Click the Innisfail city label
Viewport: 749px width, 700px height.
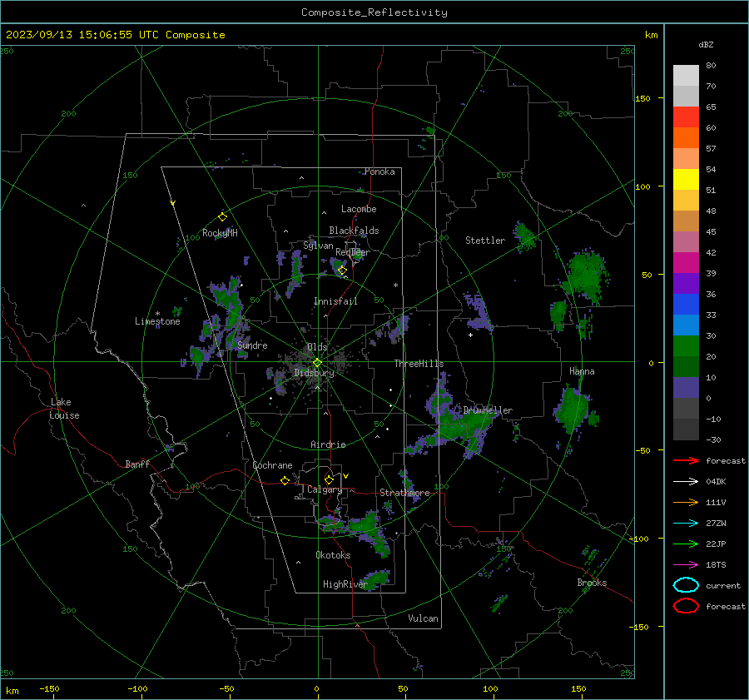click(335, 301)
